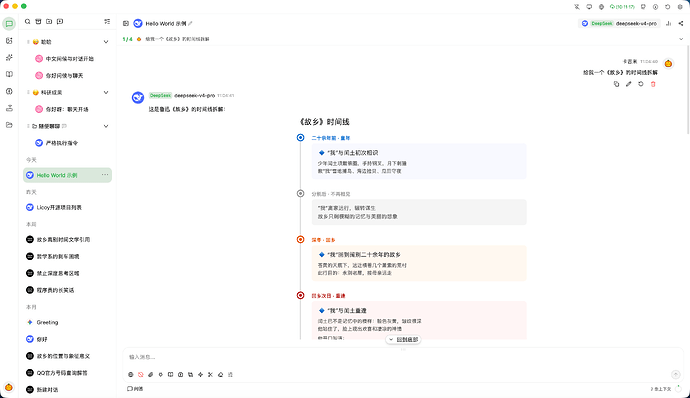690x398 pixels.
Task: Regenerate from the user message refresh icon
Action: (x=641, y=84)
